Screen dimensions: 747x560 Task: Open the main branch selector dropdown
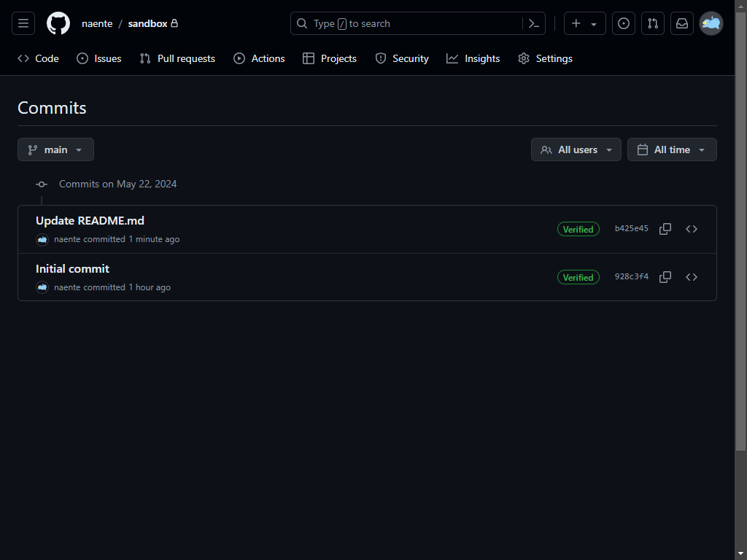pyautogui.click(x=55, y=149)
